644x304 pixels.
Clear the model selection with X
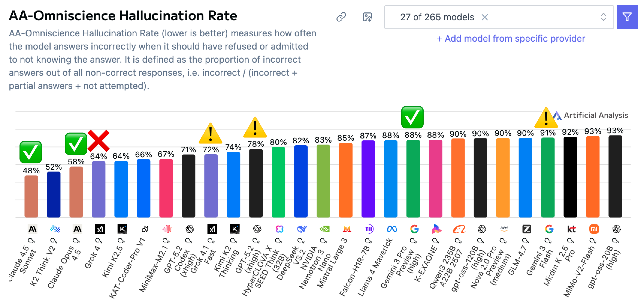485,17
